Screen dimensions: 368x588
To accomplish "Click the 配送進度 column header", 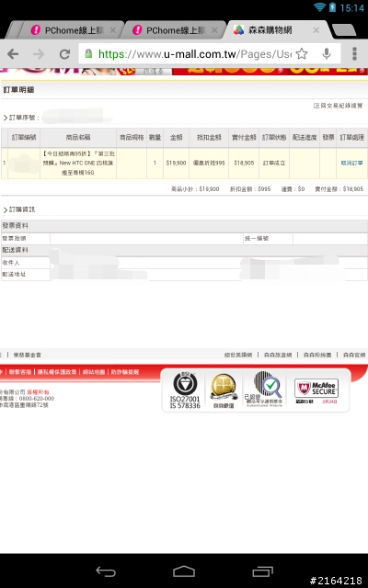I will pos(305,138).
